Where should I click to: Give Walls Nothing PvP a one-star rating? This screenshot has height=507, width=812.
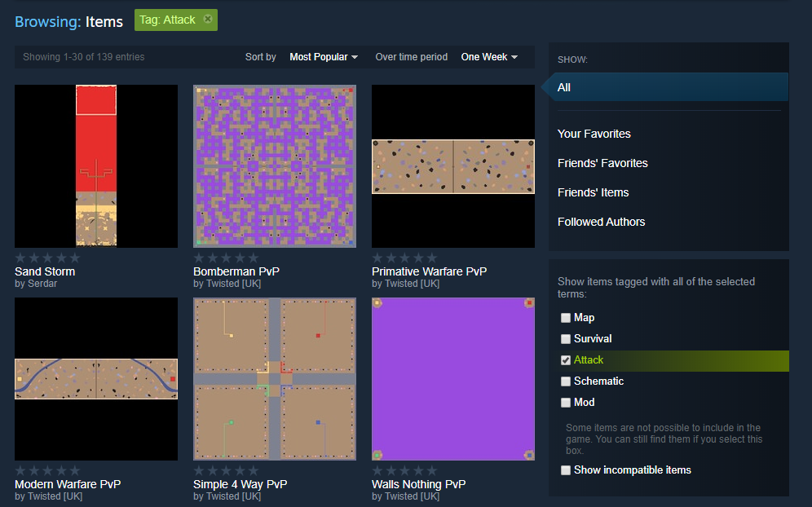(x=377, y=470)
